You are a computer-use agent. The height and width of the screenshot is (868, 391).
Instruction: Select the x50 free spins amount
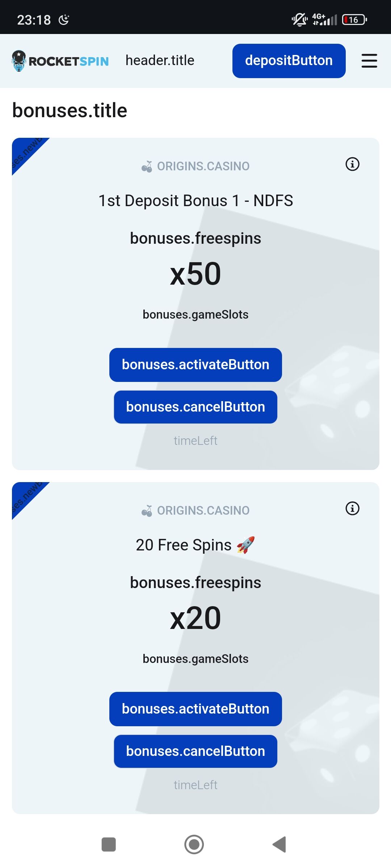point(195,274)
